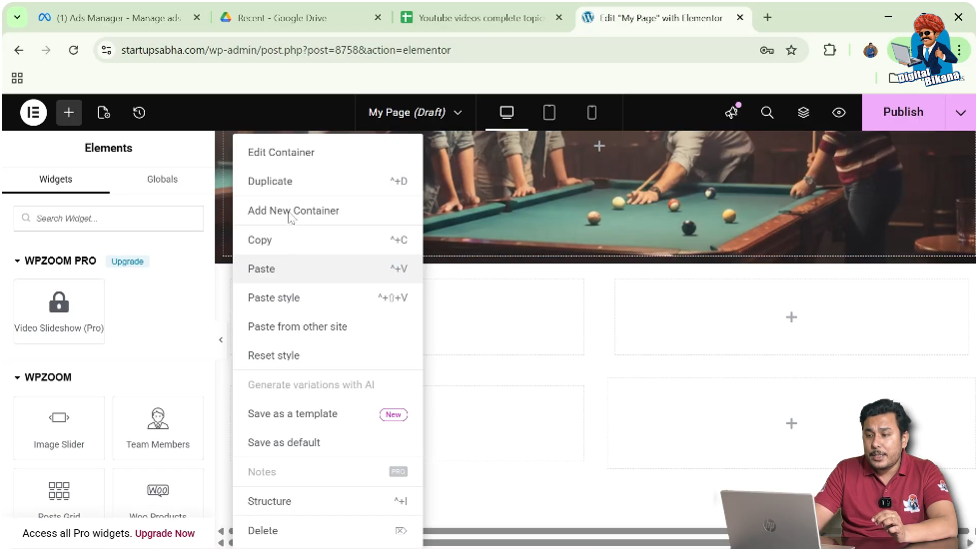This screenshot has width=980, height=551.
Task: Click the Elementor logo menu icon
Action: tap(33, 113)
